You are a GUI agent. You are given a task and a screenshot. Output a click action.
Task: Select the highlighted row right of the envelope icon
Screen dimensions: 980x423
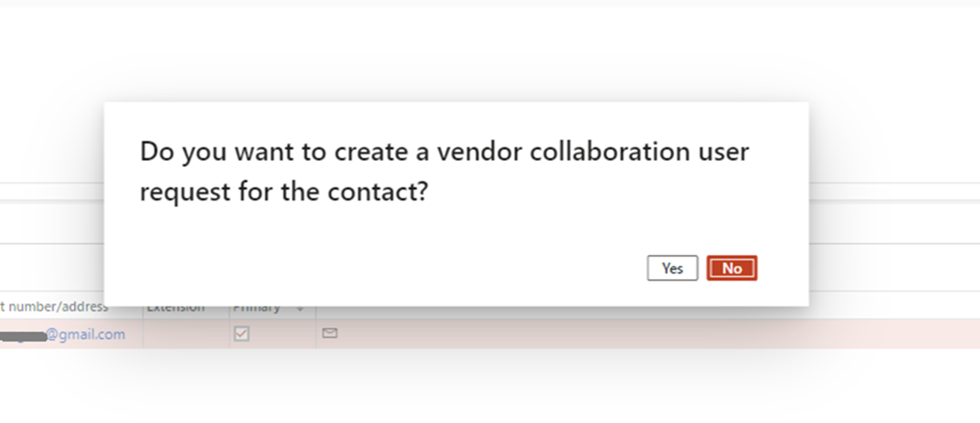tap(623, 334)
